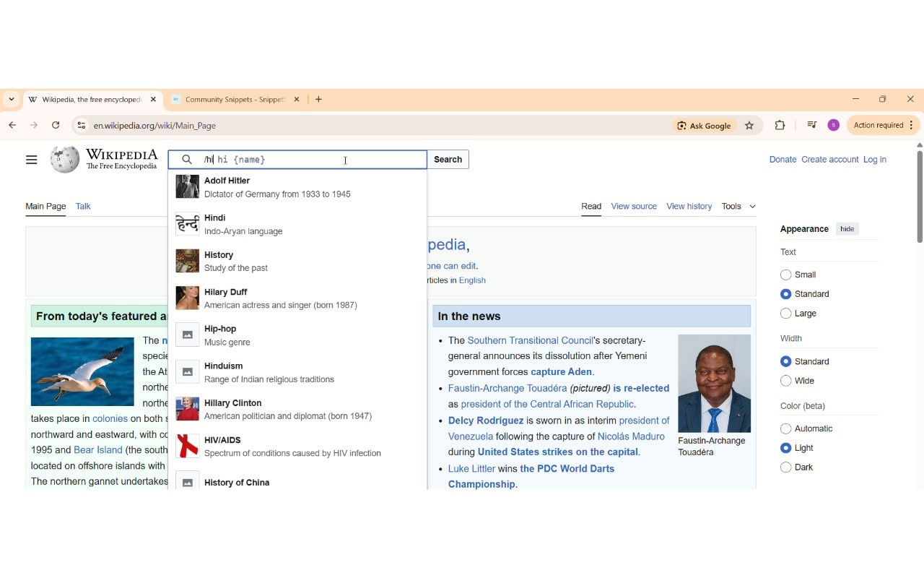Open the Bear Island link
This screenshot has height=578, width=924.
point(98,450)
